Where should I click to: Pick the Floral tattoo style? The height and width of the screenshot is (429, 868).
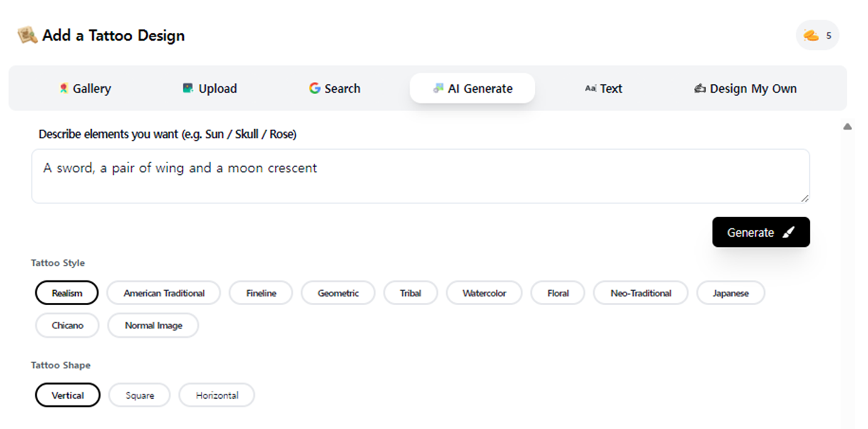pos(558,293)
